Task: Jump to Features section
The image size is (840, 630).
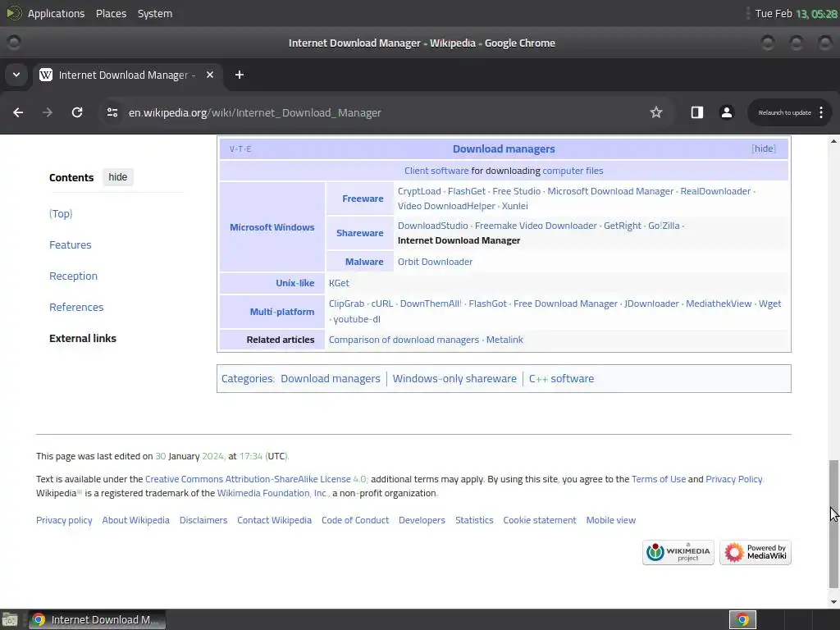Action: [x=71, y=244]
